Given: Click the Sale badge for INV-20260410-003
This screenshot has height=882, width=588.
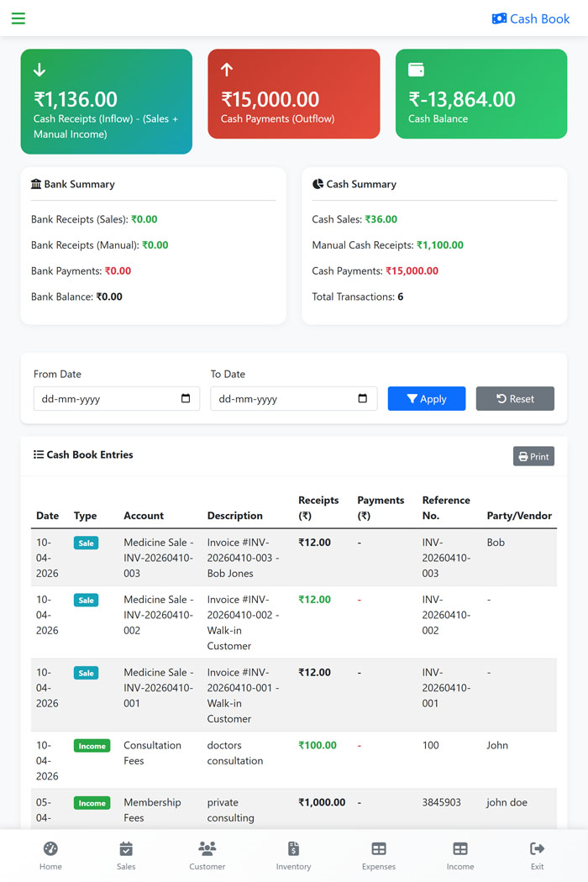Looking at the screenshot, I should 86,543.
